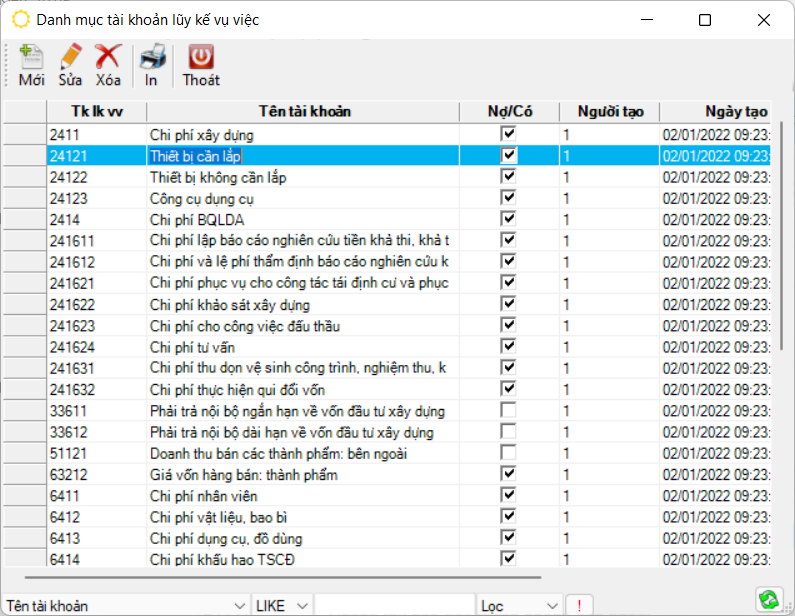Click the red exclamation button in filter bar

click(x=579, y=606)
